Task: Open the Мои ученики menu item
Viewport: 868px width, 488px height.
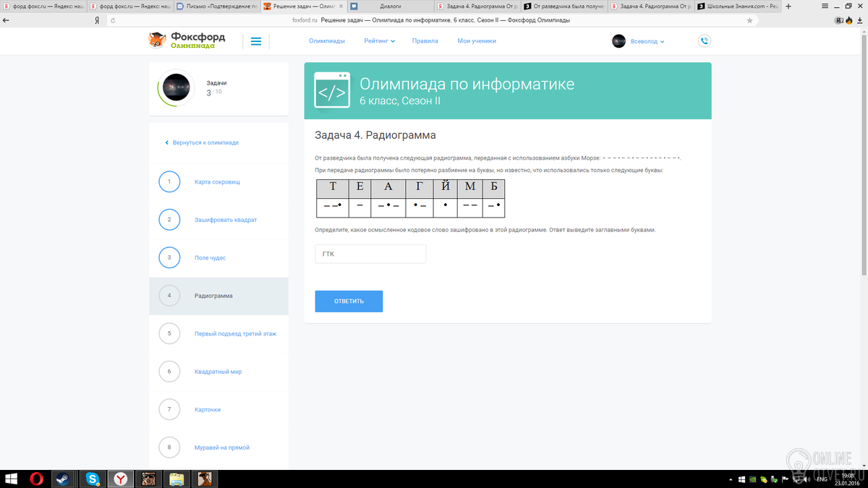Action: 477,41
